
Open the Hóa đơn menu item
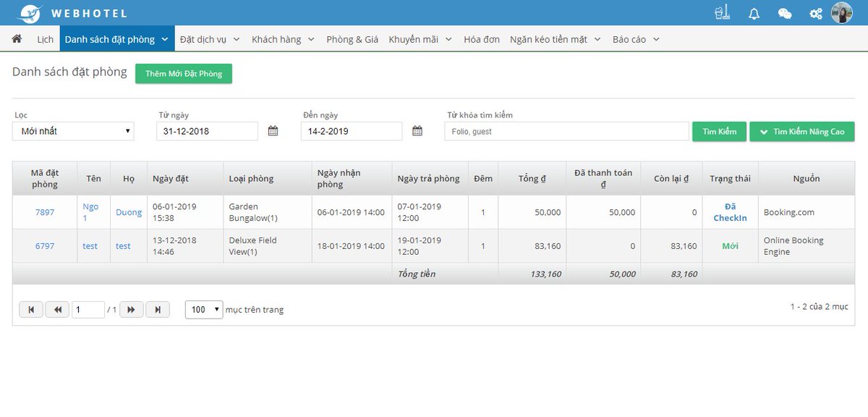[482, 39]
